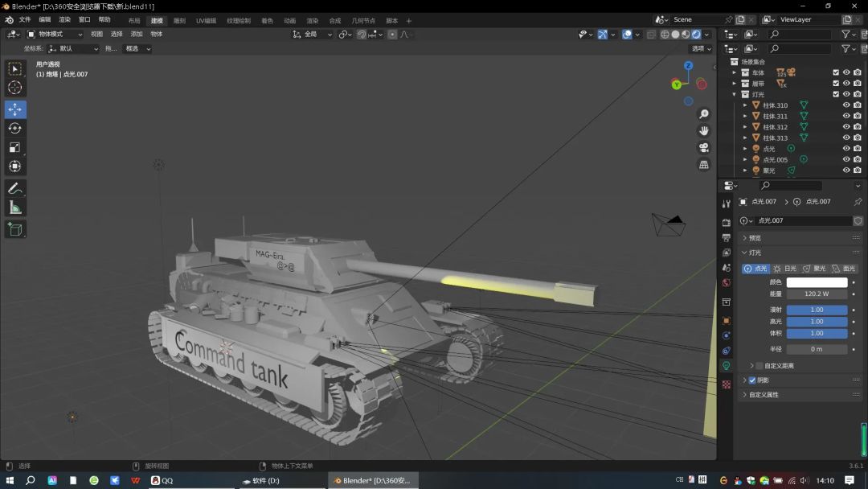Click the 漫射 value slider
The height and width of the screenshot is (489, 868).
click(x=817, y=310)
